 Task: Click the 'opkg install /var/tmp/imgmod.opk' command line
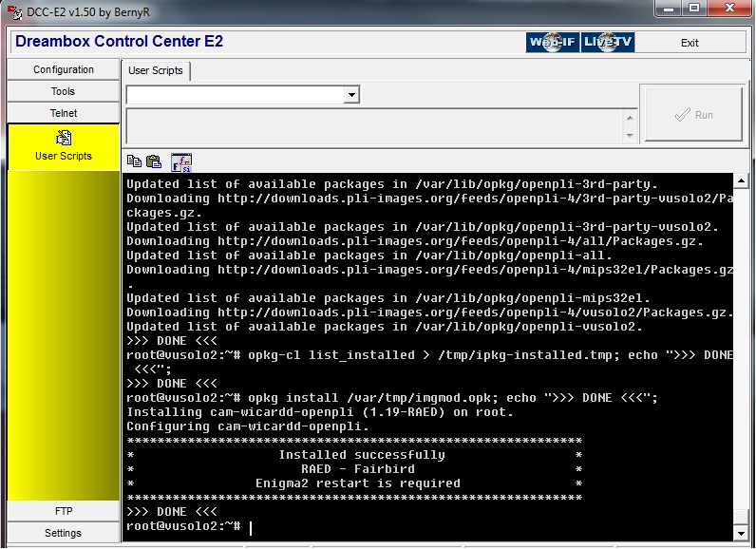tap(392, 398)
